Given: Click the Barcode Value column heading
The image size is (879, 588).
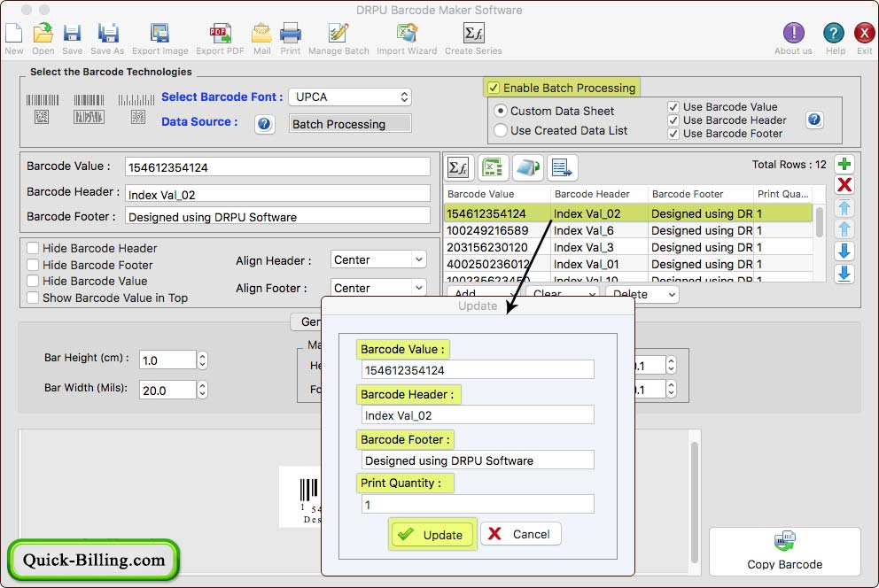Looking at the screenshot, I should click(x=480, y=194).
